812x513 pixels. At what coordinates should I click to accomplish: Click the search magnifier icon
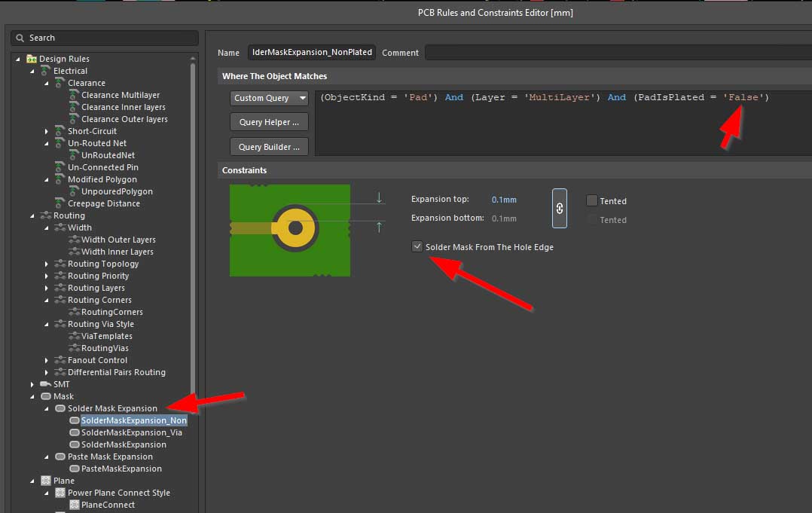pyautogui.click(x=20, y=38)
